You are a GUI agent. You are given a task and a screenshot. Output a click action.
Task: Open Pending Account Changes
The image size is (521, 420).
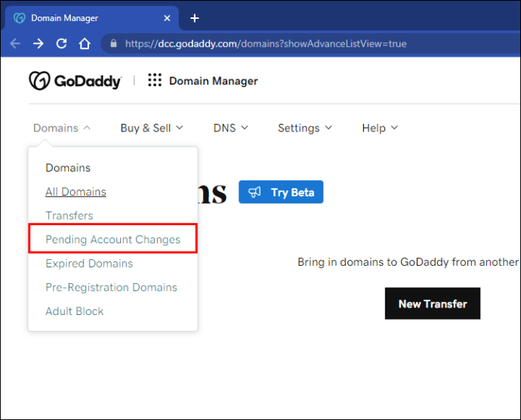113,239
